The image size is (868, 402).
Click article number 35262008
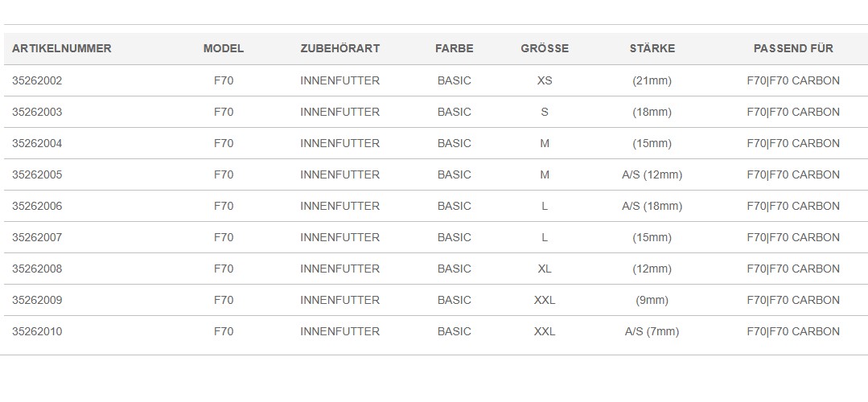pyautogui.click(x=37, y=269)
